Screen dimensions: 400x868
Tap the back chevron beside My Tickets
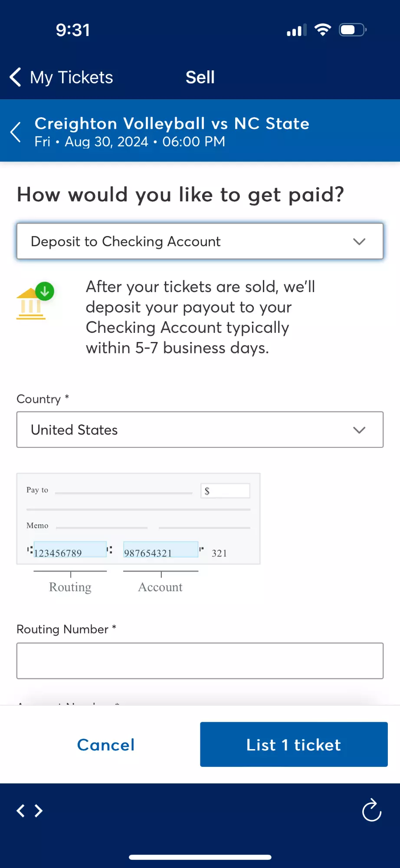click(14, 77)
